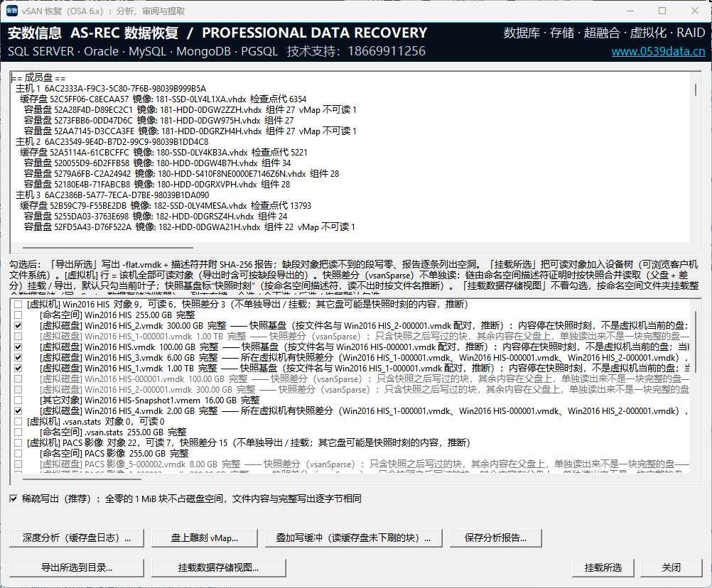Uncheck Win2016 HIS.vmdk 100.00 GB checkbox
This screenshot has height=588, width=712.
[x=18, y=347]
